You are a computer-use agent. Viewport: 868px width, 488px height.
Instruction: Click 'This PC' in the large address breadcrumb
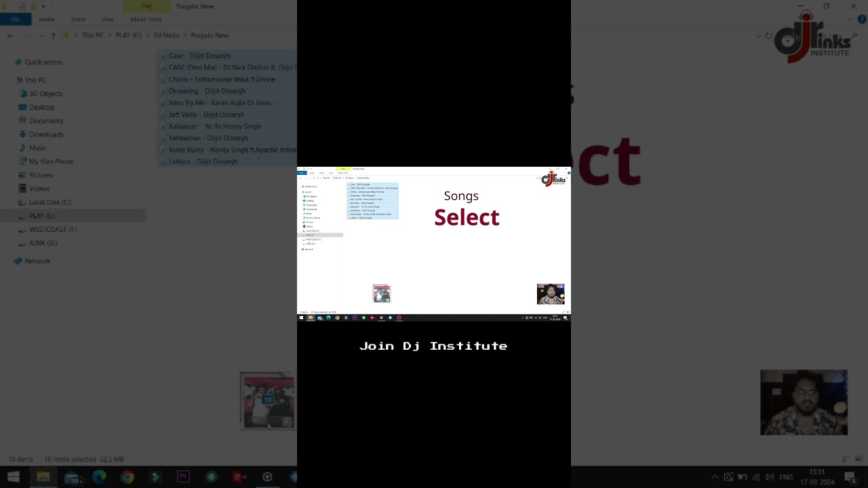(93, 35)
